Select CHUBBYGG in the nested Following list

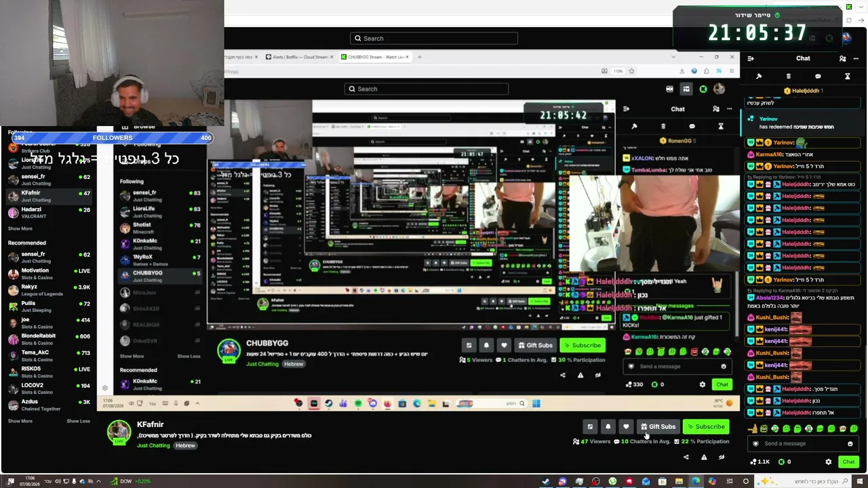pyautogui.click(x=160, y=277)
